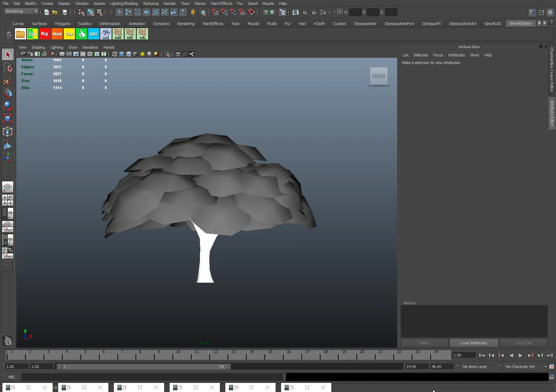
Task: Toggle use all lights yellow bulb
Action: pos(142,54)
